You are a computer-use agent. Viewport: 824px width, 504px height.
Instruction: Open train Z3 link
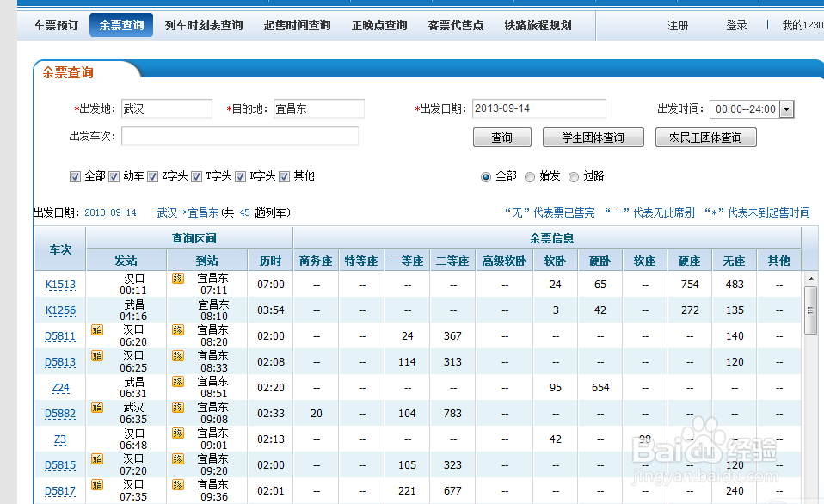(60, 439)
